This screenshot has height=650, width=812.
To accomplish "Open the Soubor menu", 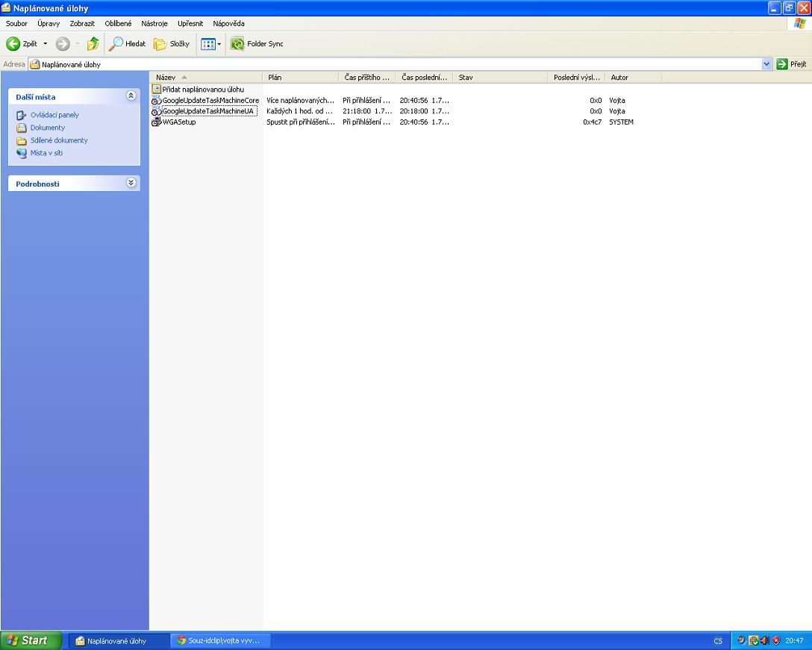I will point(16,23).
